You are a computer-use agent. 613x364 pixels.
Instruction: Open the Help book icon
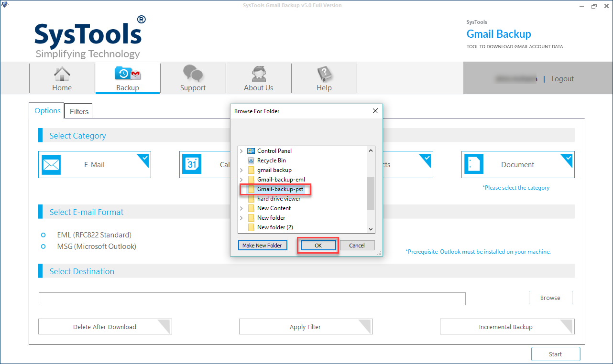[325, 74]
